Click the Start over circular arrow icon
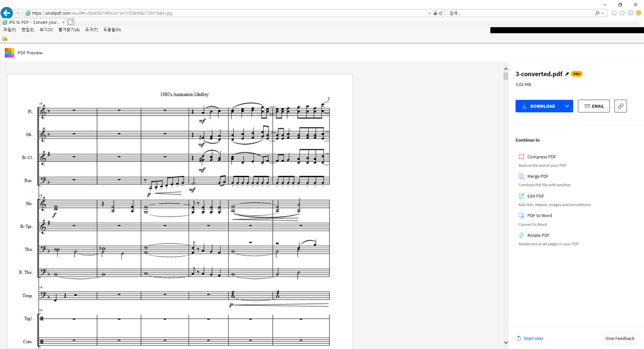Screen dimensions: 644x349 coord(519,338)
